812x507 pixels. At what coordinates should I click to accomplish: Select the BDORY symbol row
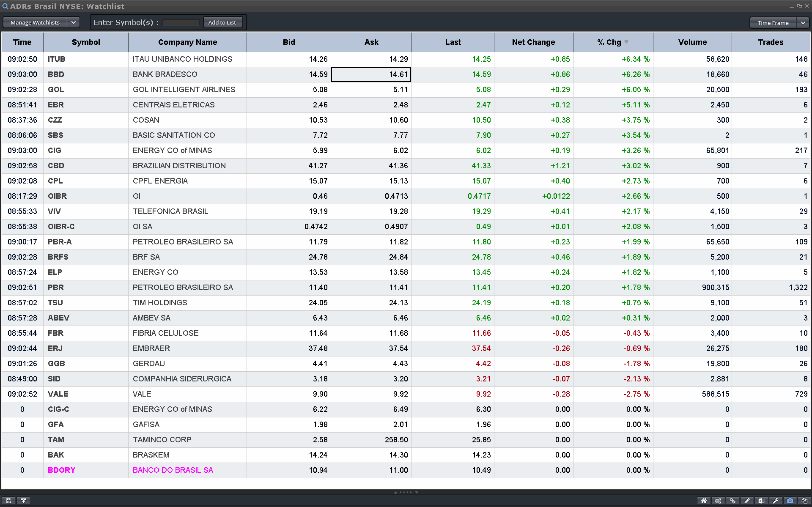[x=61, y=470]
